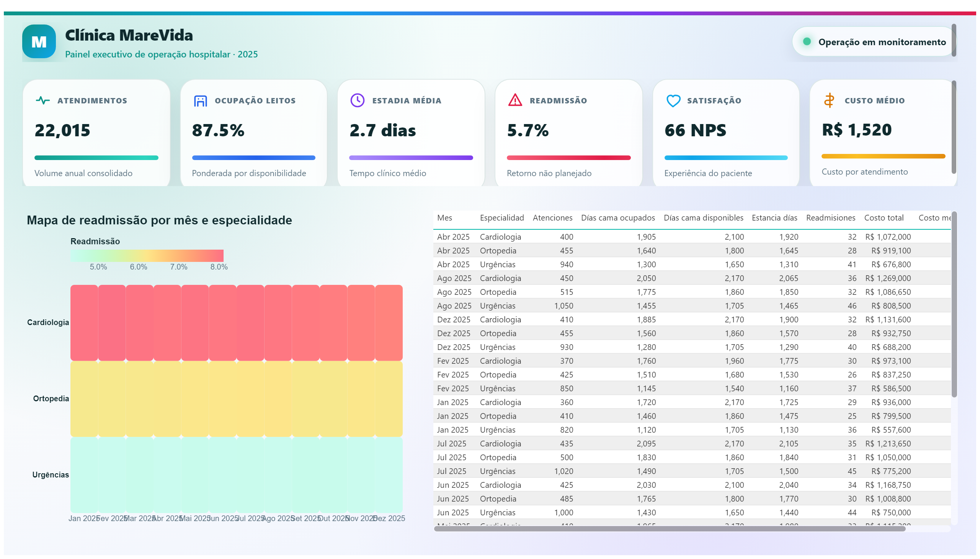
Task: Click the heart icon on Satisfação card
Action: coord(673,101)
